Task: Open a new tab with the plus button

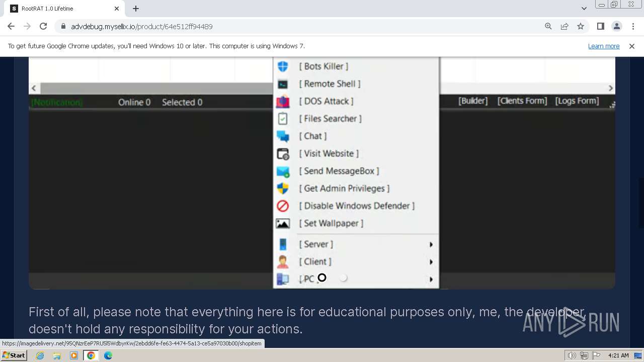Action: [x=136, y=9]
